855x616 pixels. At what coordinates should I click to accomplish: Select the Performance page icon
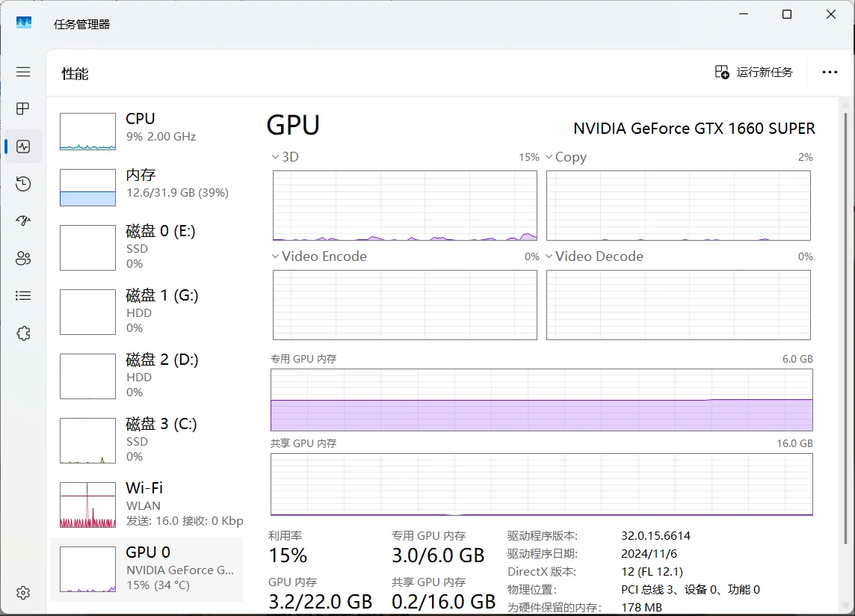coord(23,147)
